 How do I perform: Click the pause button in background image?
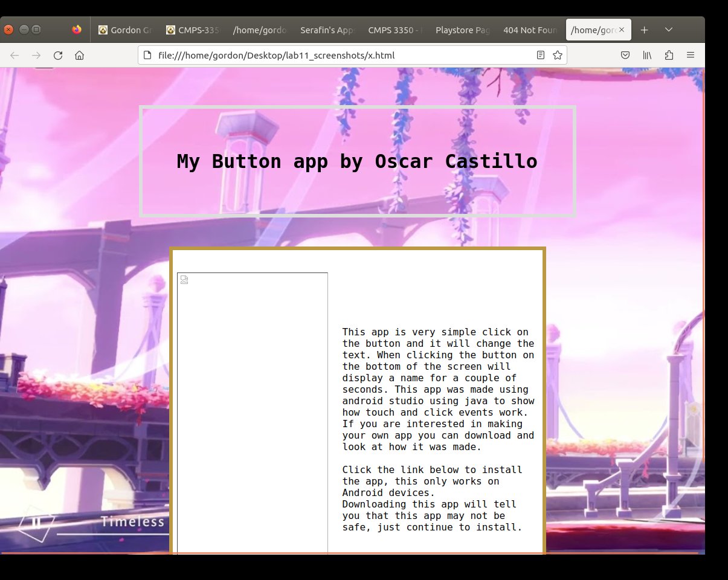click(x=36, y=523)
